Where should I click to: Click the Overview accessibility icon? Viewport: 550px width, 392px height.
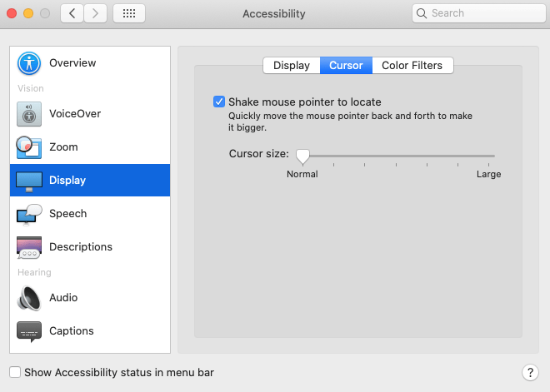29,63
